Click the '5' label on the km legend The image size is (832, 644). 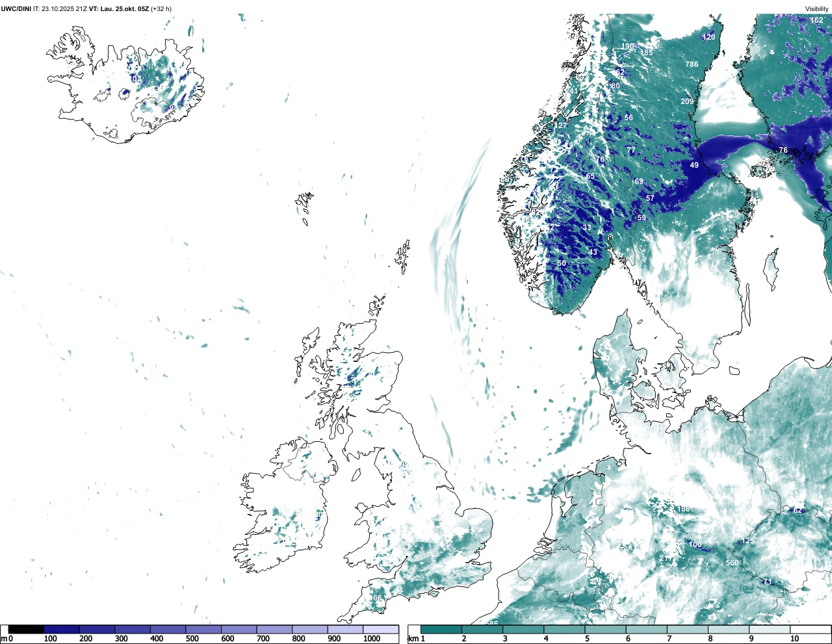(x=587, y=639)
